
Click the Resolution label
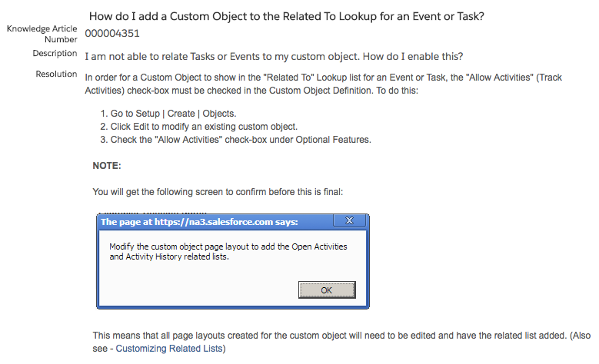coord(57,74)
